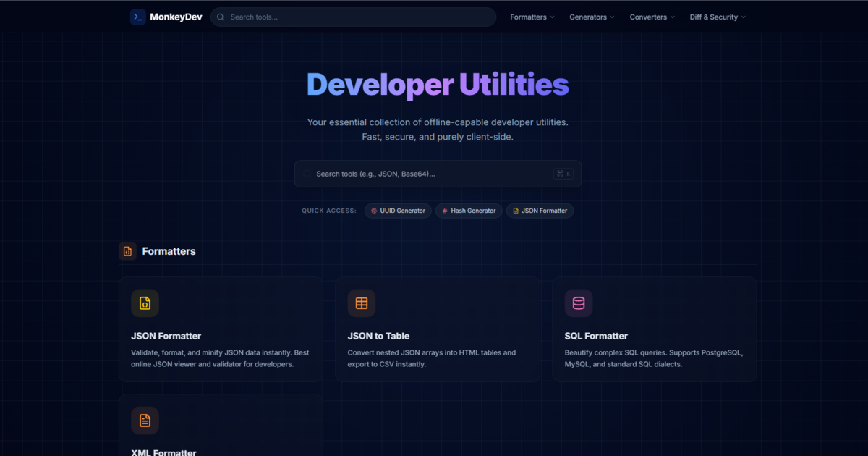
Task: Open the Generators dropdown menu
Action: pyautogui.click(x=591, y=17)
